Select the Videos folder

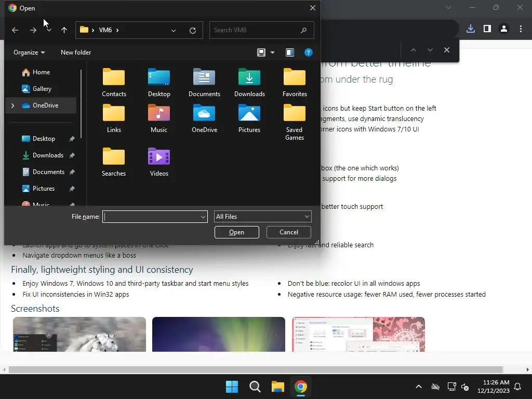click(x=159, y=162)
